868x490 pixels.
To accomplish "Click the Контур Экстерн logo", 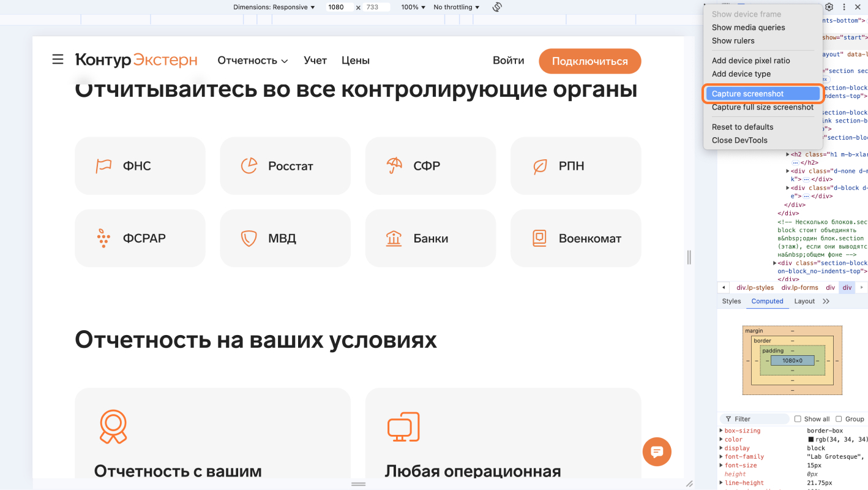I will pos(136,60).
